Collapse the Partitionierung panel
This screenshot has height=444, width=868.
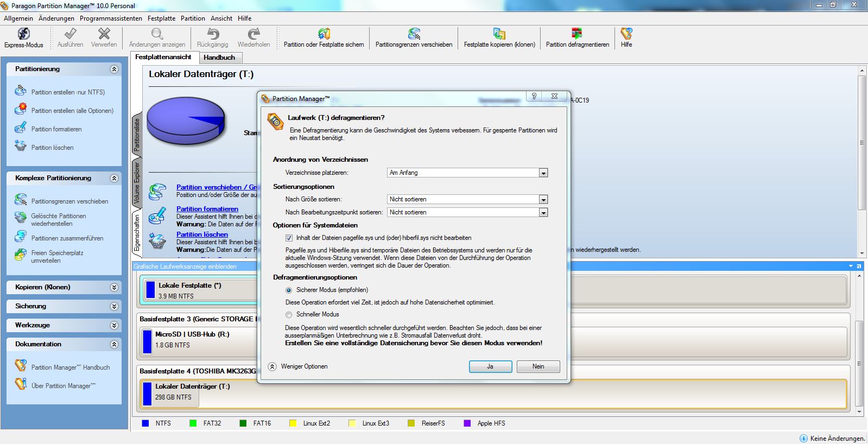point(114,69)
